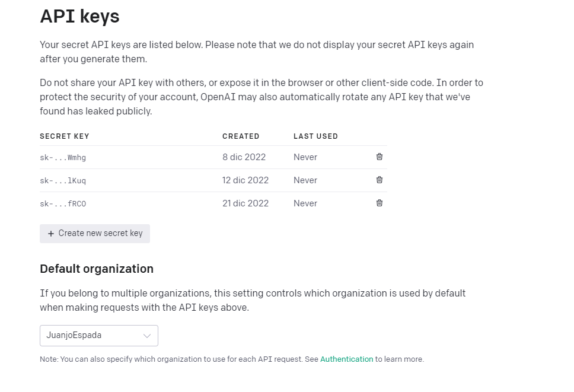Image resolution: width=574 pixels, height=392 pixels.
Task: Click Never for the Wmhg key row
Action: coord(305,157)
